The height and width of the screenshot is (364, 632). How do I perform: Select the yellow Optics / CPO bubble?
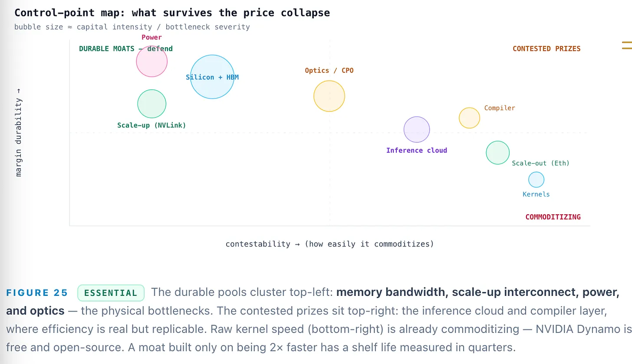coord(329,96)
